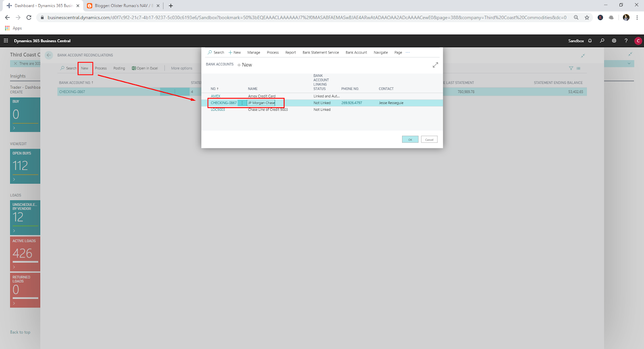Expand the Bank Accounts dialog to full screen
Viewport: 644px width, 349px height.
[435, 65]
